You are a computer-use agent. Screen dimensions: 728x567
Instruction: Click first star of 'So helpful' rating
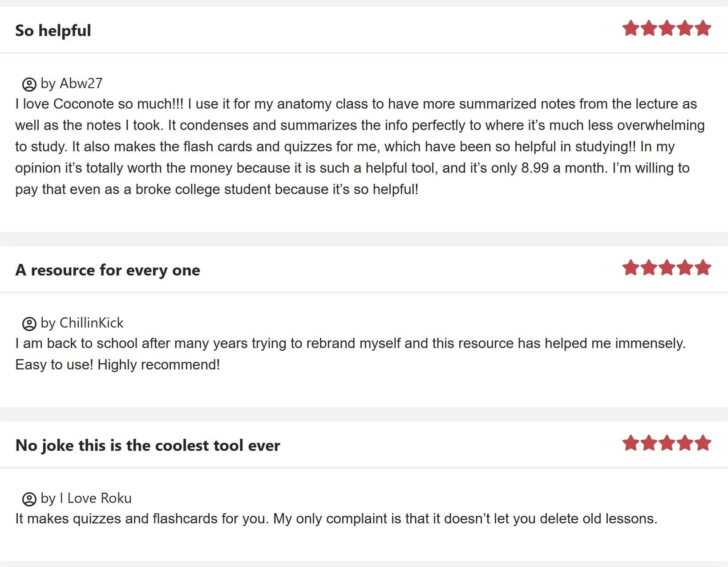click(631, 28)
